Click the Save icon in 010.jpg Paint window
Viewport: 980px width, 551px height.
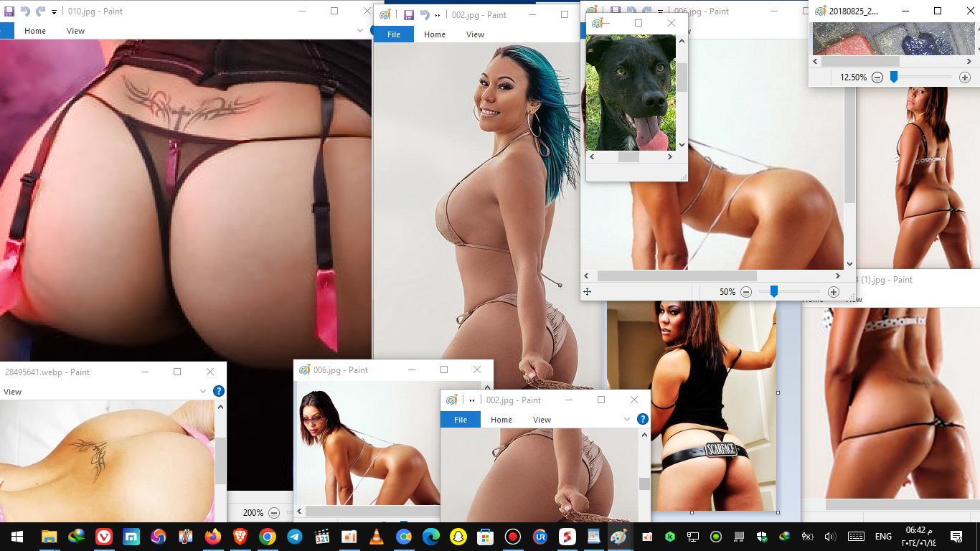[x=8, y=11]
